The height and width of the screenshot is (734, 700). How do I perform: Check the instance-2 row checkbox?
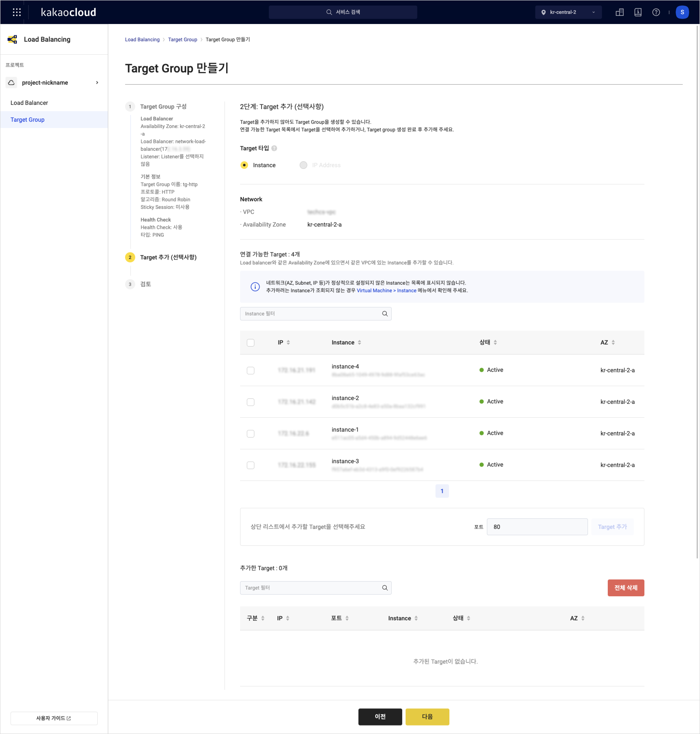250,402
